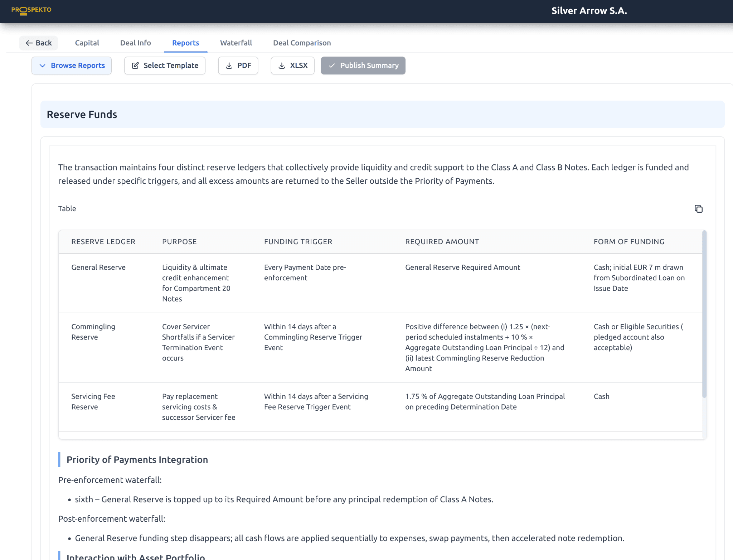Viewport: 733px width, 560px height.
Task: Open the Deal Info tab
Action: [135, 43]
